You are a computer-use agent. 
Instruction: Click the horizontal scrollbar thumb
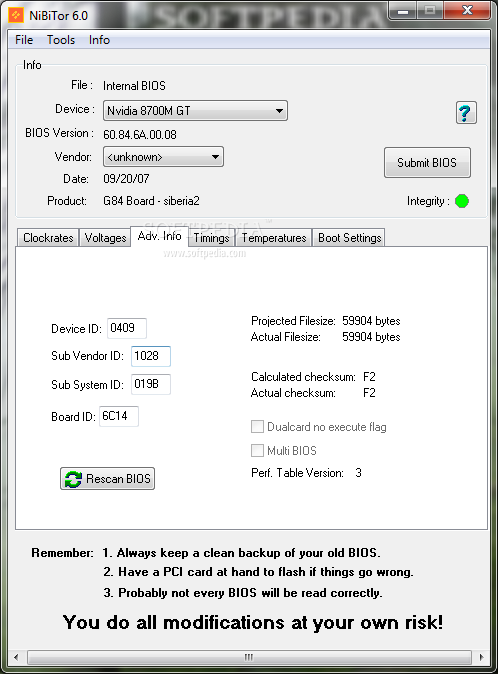point(249,657)
